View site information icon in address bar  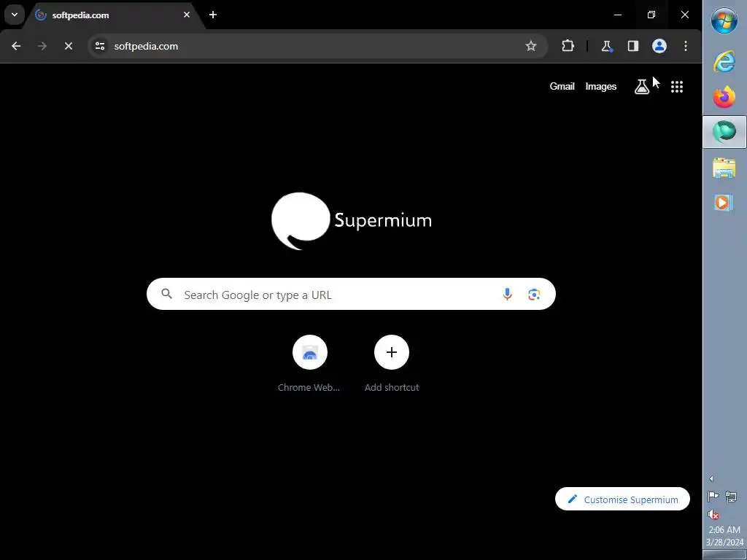(100, 46)
